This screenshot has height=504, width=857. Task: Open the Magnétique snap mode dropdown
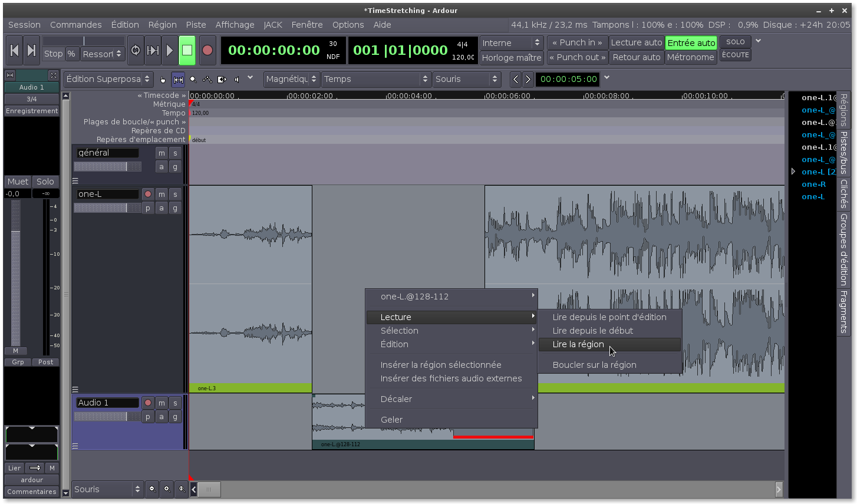click(x=292, y=79)
